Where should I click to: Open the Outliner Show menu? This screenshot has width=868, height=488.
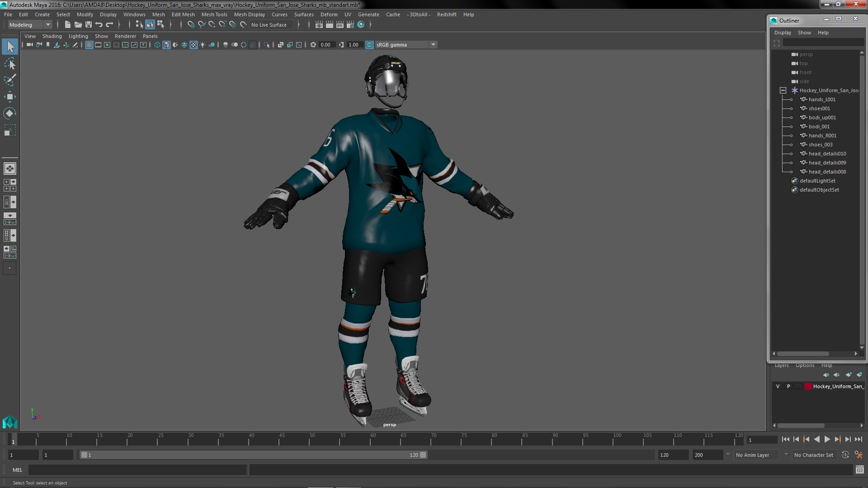804,33
